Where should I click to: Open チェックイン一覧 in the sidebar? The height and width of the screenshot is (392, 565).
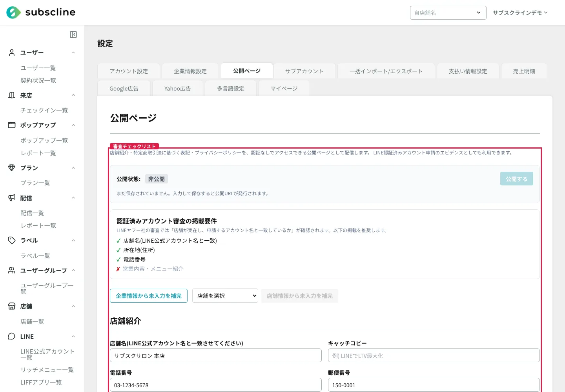(x=44, y=110)
